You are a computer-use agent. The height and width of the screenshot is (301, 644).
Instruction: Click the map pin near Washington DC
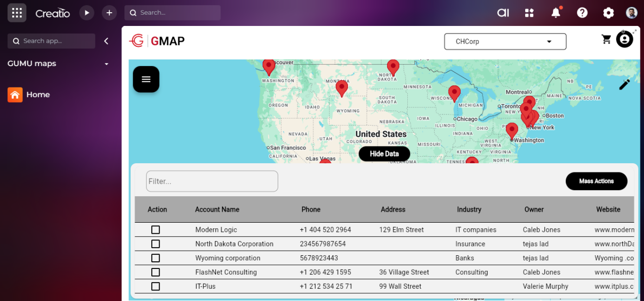pyautogui.click(x=512, y=131)
